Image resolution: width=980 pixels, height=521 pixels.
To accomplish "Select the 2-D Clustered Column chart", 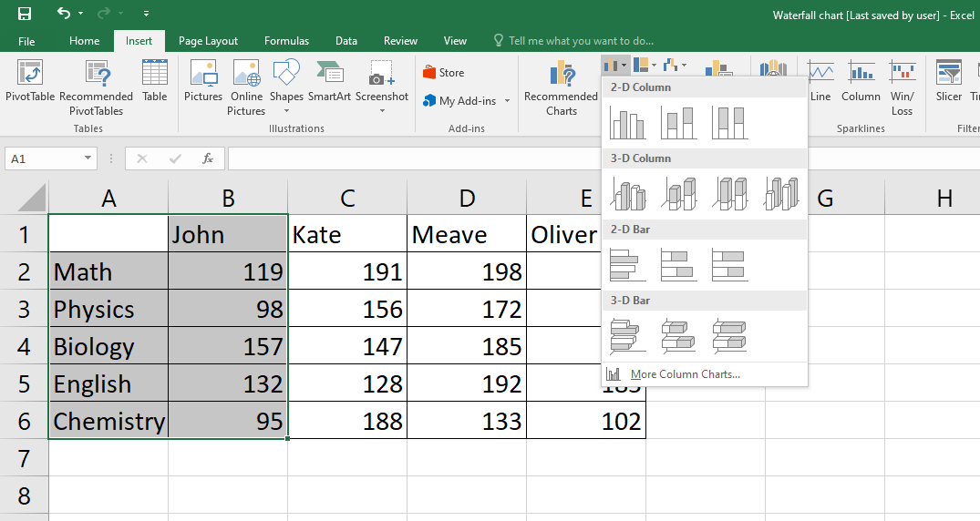I will click(x=627, y=122).
